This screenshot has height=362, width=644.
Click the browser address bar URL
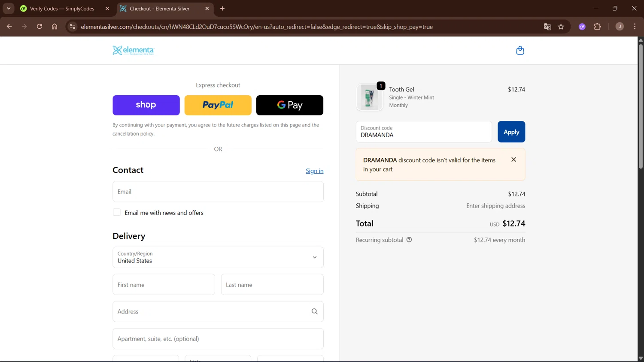point(257,27)
